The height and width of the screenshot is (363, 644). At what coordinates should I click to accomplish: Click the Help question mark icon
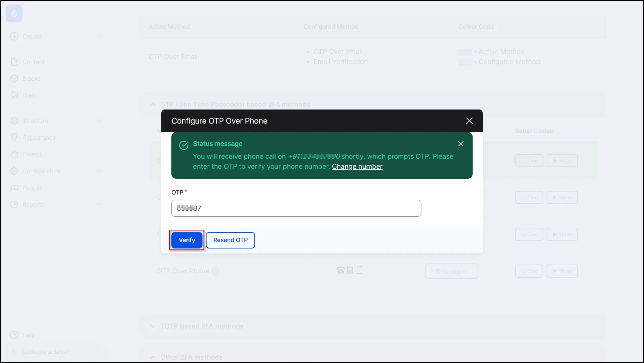(14, 335)
